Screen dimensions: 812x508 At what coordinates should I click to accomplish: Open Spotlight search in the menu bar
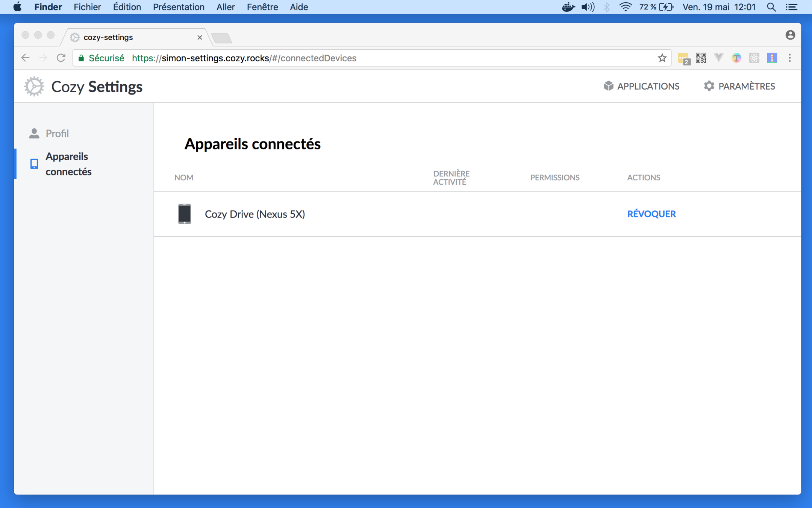771,7
